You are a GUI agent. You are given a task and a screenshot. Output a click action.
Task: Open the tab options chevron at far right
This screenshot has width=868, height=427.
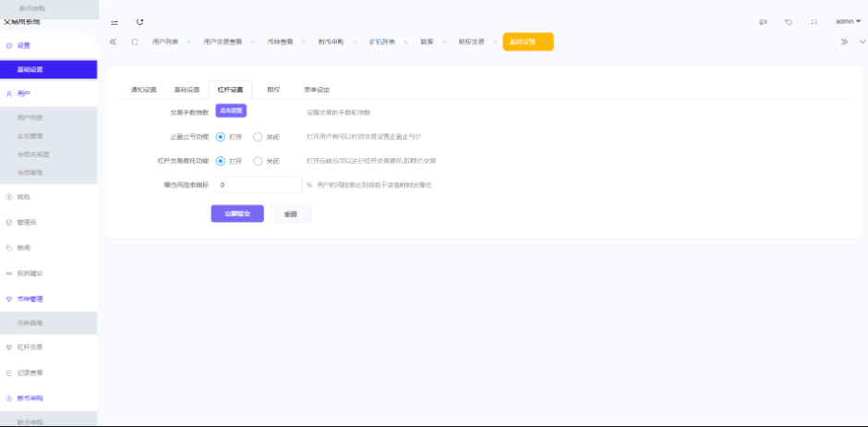[862, 42]
